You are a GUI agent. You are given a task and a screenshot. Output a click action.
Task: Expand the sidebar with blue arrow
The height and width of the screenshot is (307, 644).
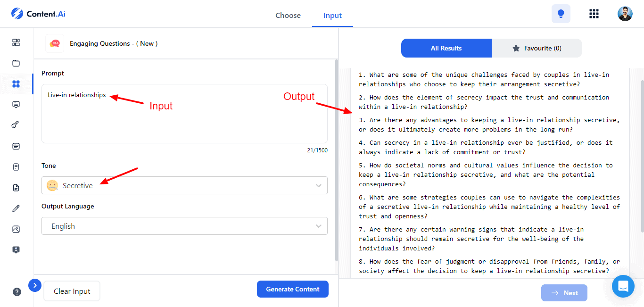(35, 285)
